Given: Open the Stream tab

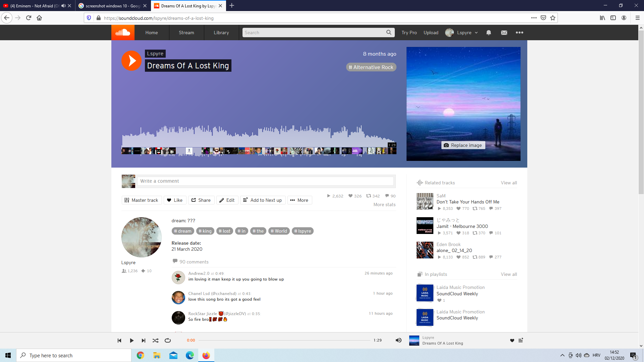Looking at the screenshot, I should pyautogui.click(x=186, y=33).
